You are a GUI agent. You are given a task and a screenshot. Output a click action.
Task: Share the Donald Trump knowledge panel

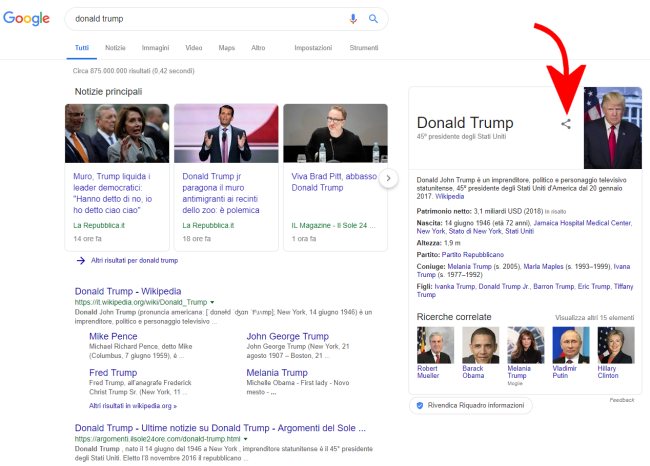(566, 124)
